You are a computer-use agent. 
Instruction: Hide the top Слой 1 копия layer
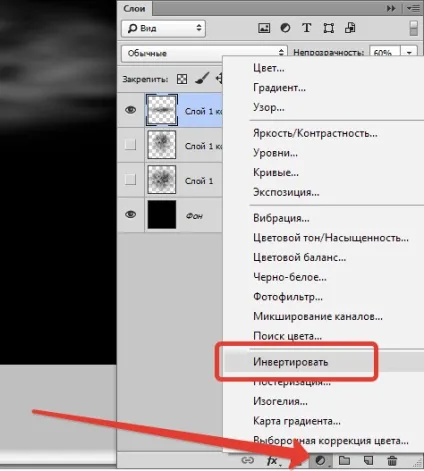(x=130, y=110)
